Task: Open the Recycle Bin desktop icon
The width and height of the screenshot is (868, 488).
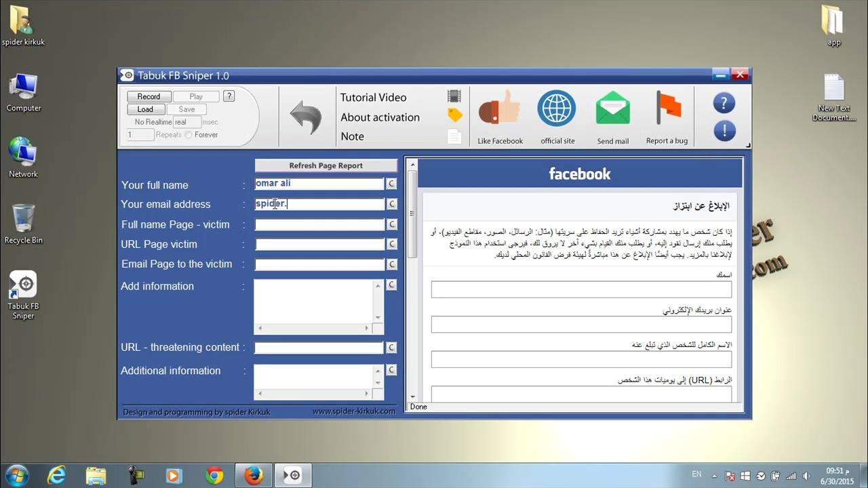Action: pos(23,224)
